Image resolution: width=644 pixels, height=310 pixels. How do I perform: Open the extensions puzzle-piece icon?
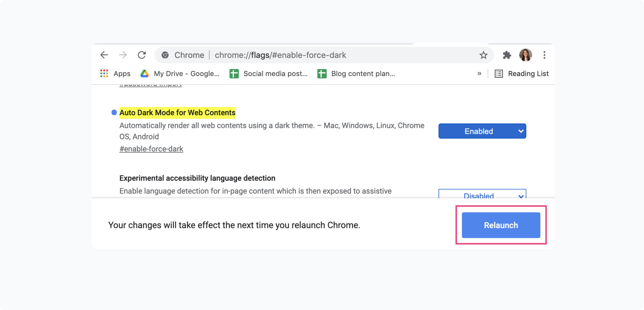pos(508,55)
